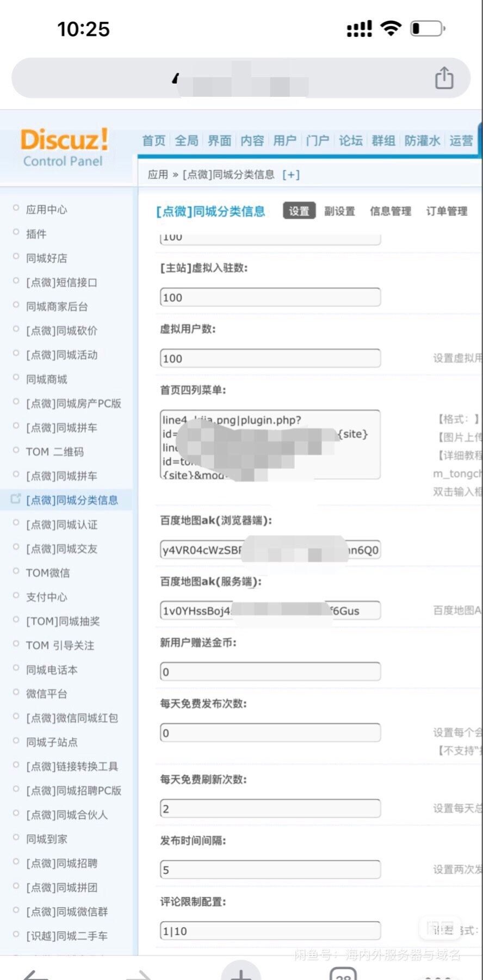483x980 pixels.
Task: Focus the 新用户赠送金币 input field
Action: (x=270, y=672)
